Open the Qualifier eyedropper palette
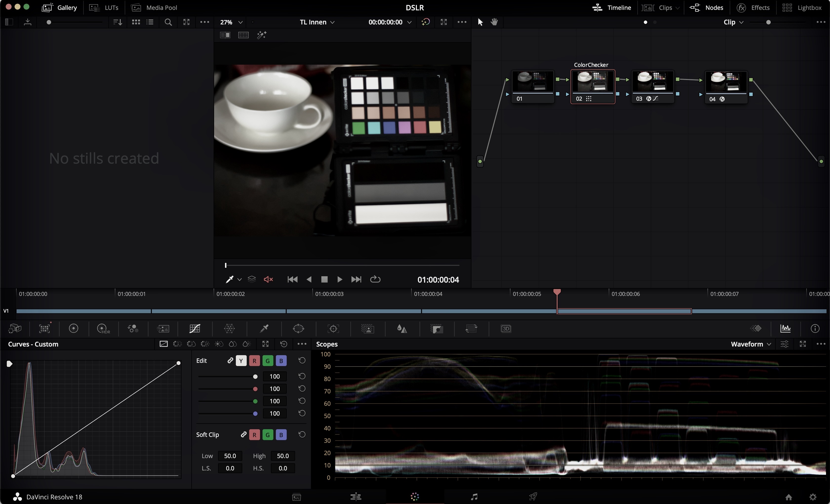830x504 pixels. [264, 329]
